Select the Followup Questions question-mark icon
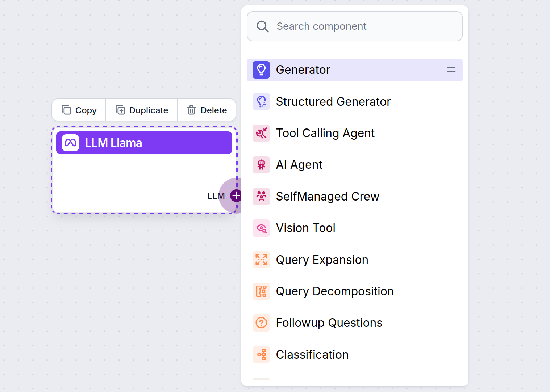The width and height of the screenshot is (550, 392). point(261,323)
